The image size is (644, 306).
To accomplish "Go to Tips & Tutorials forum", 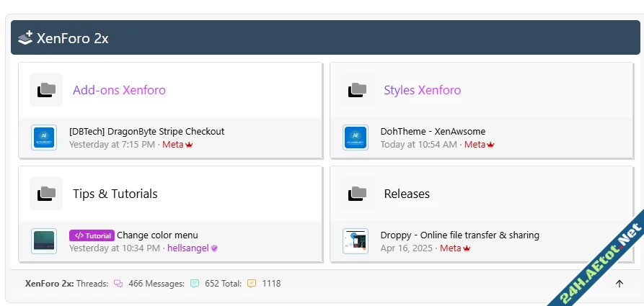I will pyautogui.click(x=115, y=194).
